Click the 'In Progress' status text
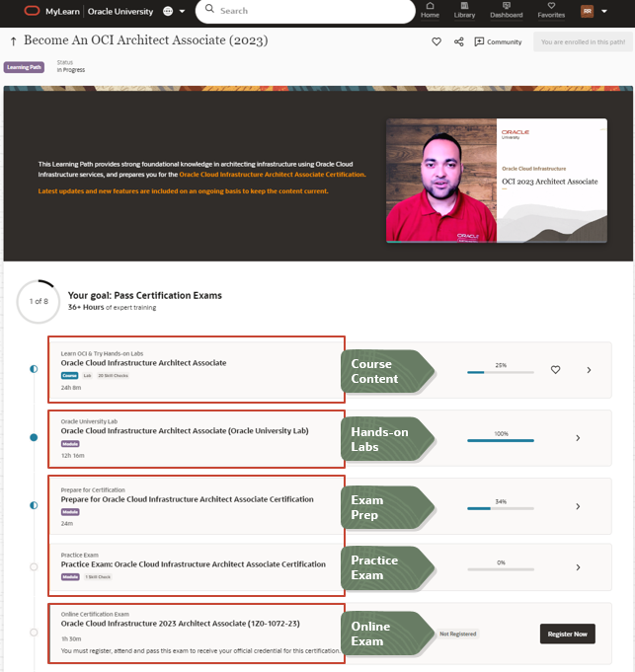This screenshot has width=635, height=672. pyautogui.click(x=71, y=70)
